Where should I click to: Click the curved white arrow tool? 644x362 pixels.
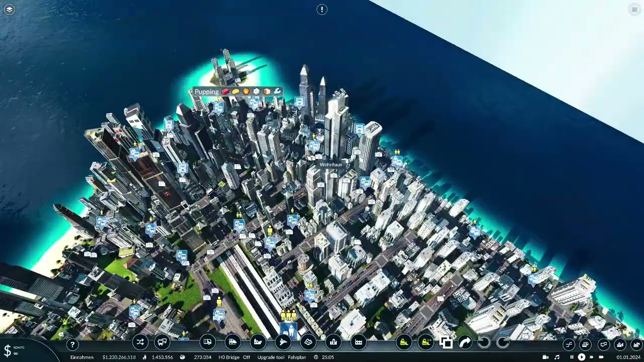465,342
